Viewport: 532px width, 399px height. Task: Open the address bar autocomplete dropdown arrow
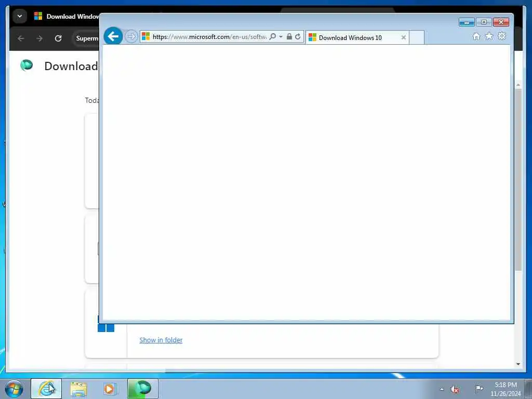click(x=281, y=37)
